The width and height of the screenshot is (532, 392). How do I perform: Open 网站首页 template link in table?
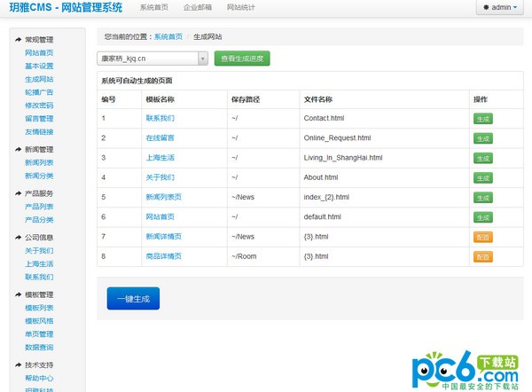coord(160,216)
